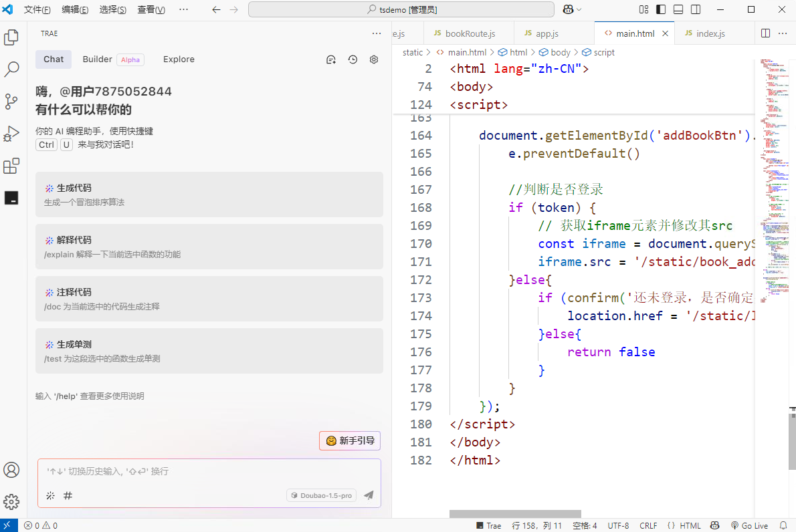Split the editor to the right
The height and width of the screenshot is (532, 796).
[x=765, y=33]
